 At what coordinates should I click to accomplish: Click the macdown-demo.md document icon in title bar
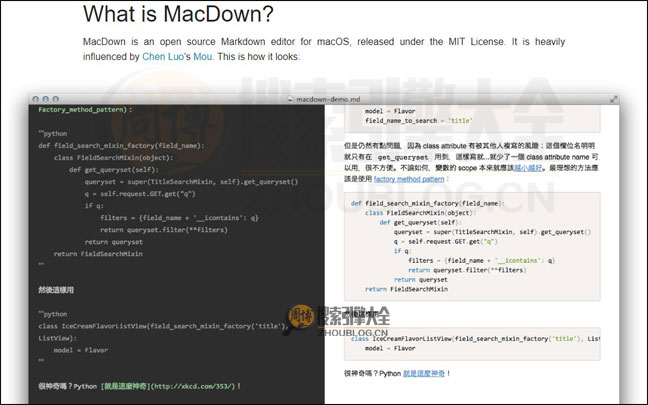pyautogui.click(x=291, y=99)
